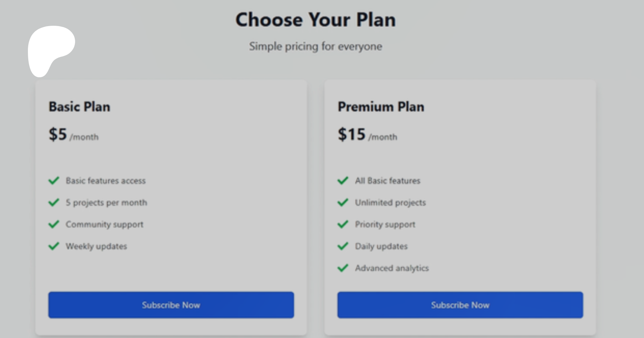Click checkmark next to 5 projects per month
Image resolution: width=644 pixels, height=338 pixels.
pos(54,202)
